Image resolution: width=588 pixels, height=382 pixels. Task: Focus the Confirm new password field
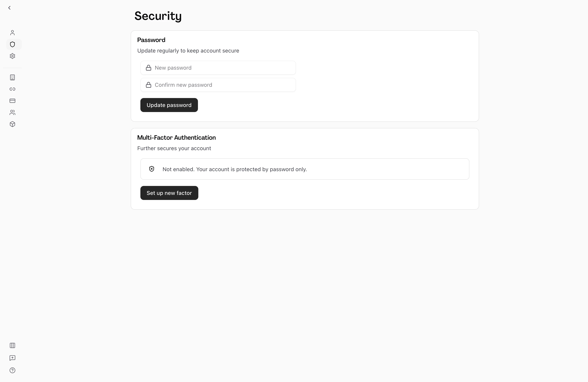click(x=217, y=85)
